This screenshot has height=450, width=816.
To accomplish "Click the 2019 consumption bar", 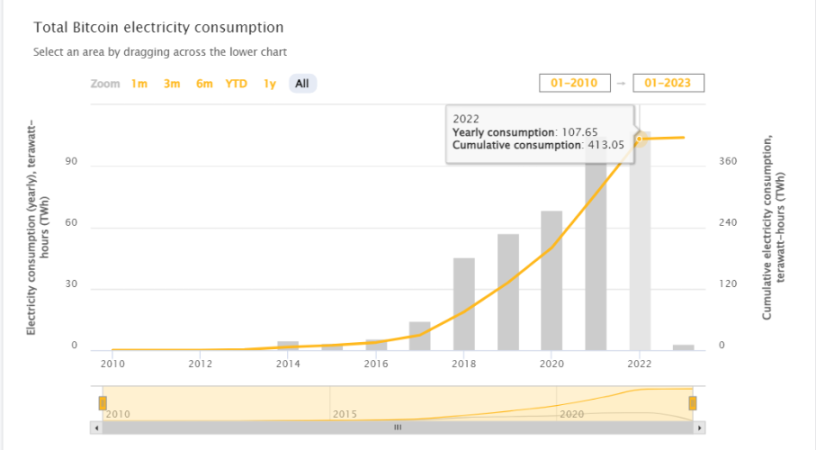I will (x=508, y=292).
